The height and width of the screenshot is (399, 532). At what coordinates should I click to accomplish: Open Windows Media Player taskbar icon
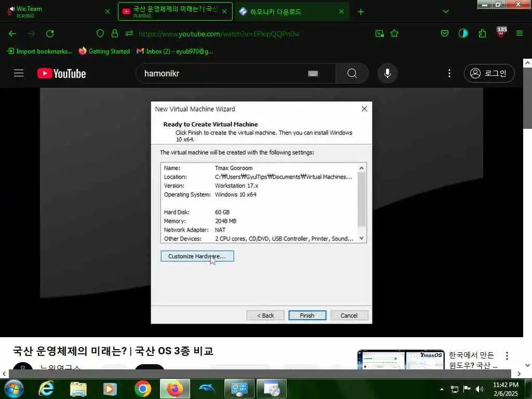point(110,389)
